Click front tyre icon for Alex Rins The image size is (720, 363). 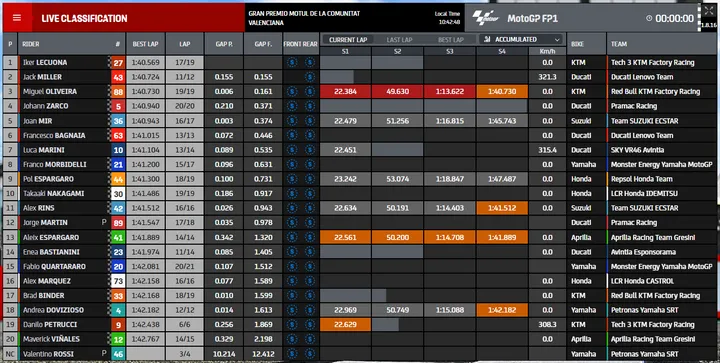pos(292,208)
